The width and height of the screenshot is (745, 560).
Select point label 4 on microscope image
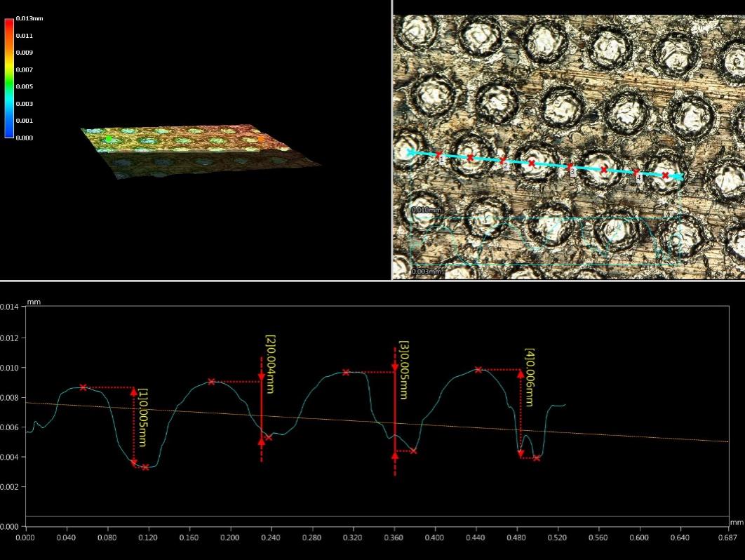point(638,179)
